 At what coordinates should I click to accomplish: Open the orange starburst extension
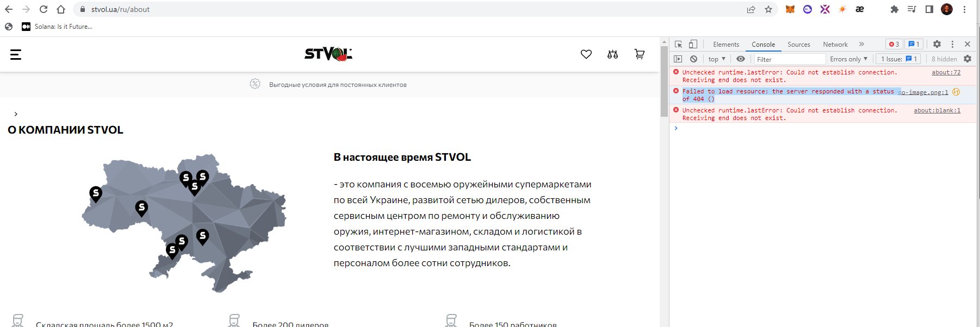click(842, 9)
